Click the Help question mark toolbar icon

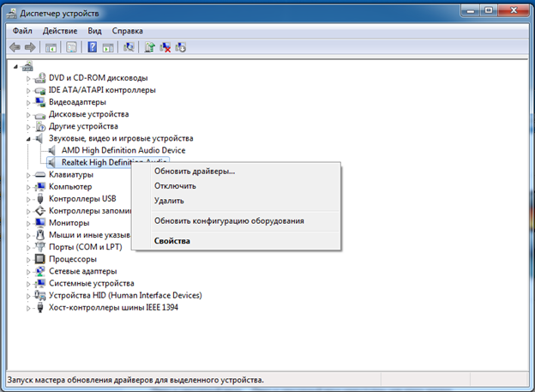pos(92,47)
